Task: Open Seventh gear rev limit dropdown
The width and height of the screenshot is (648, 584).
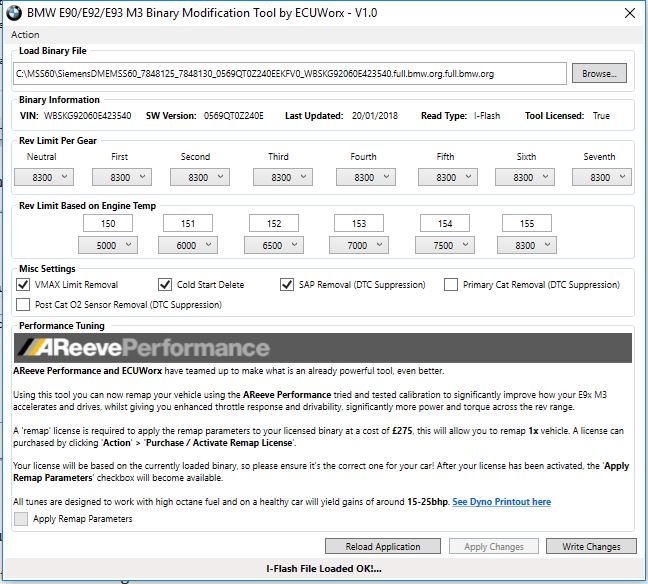Action: coord(602,177)
